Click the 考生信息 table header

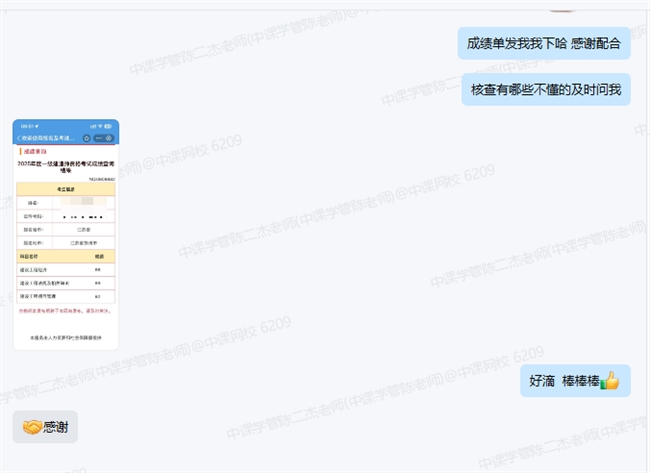pyautogui.click(x=66, y=188)
